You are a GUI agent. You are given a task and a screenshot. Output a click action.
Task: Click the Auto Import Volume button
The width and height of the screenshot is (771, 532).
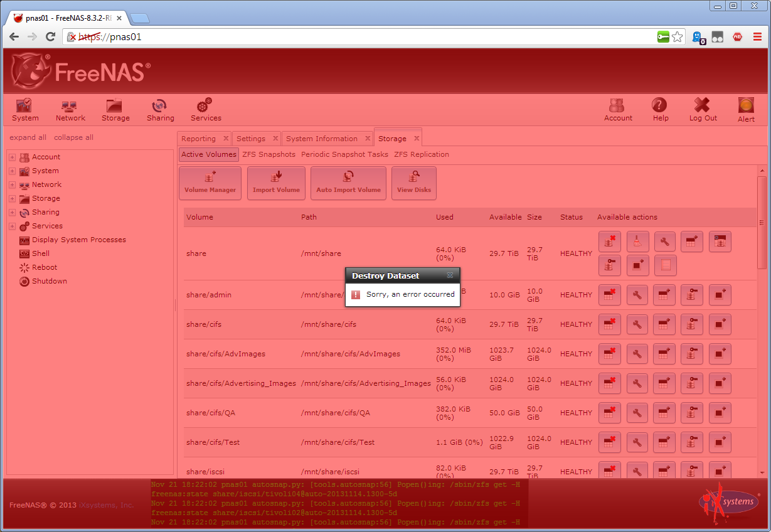tap(348, 183)
